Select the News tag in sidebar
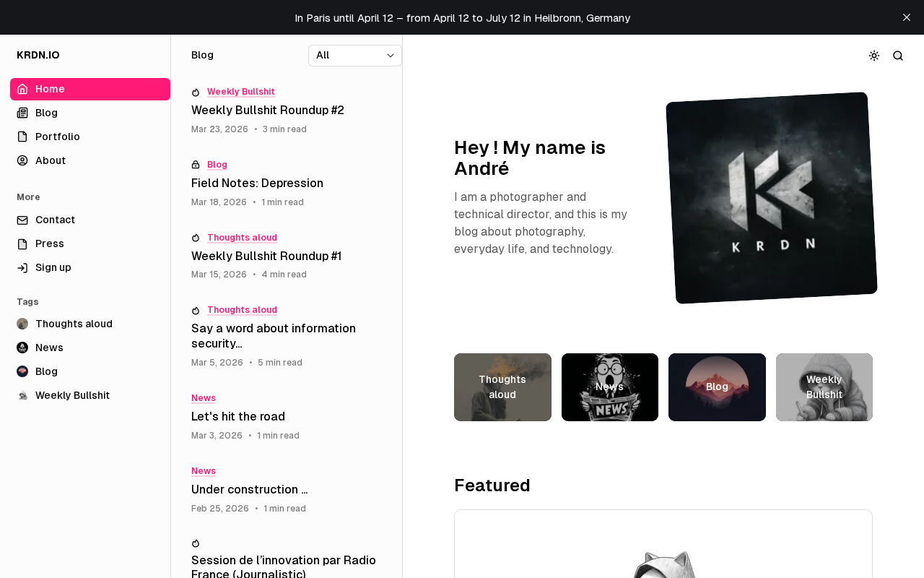Image resolution: width=924 pixels, height=578 pixels. point(49,348)
